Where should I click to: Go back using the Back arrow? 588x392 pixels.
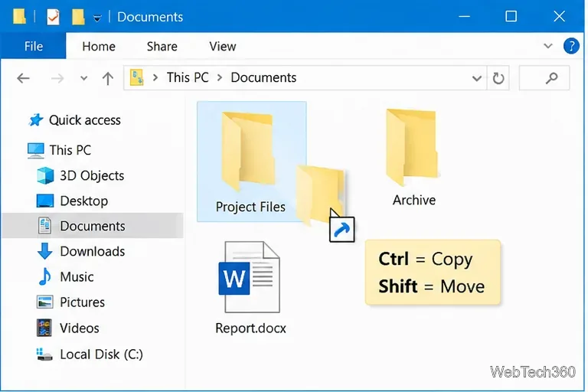click(x=23, y=78)
